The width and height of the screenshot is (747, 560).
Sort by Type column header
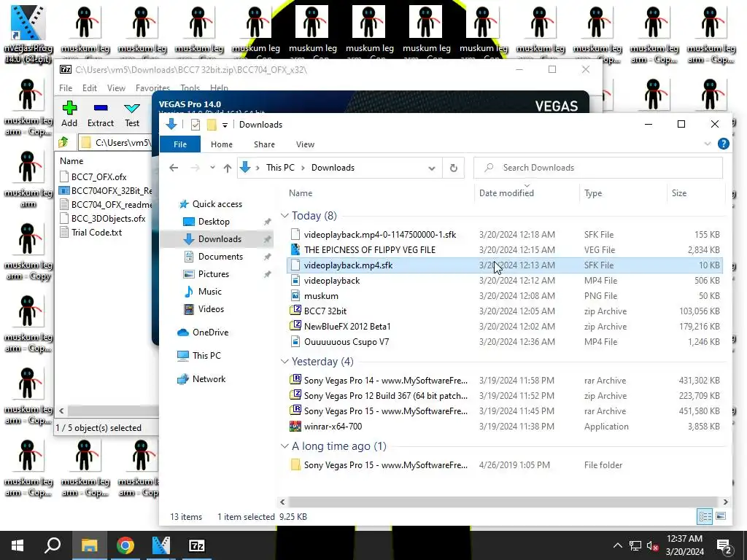[623, 192]
